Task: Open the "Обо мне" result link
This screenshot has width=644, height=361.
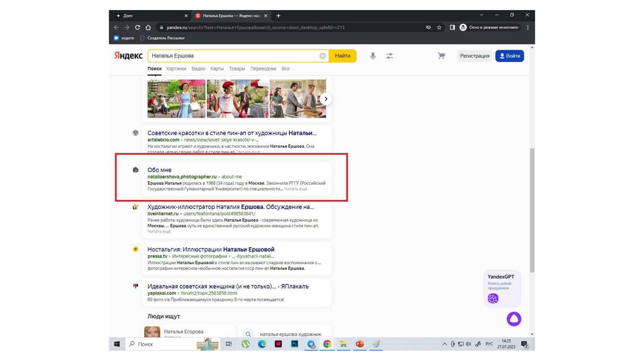Action: point(159,170)
